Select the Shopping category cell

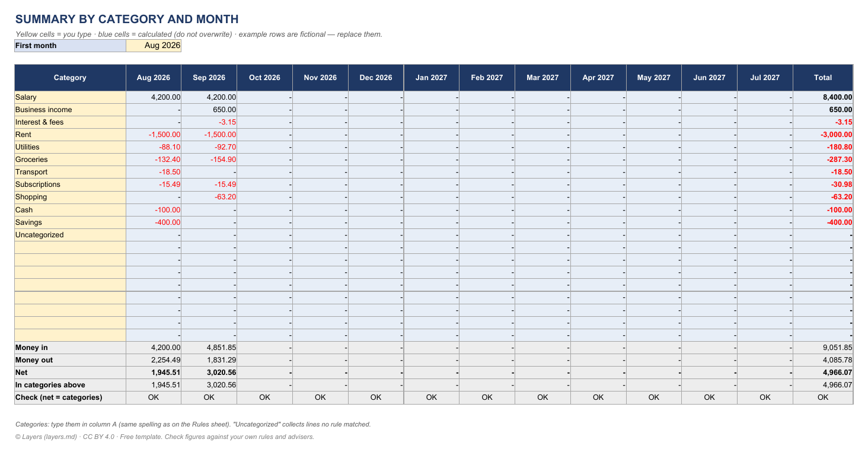pyautogui.click(x=71, y=197)
